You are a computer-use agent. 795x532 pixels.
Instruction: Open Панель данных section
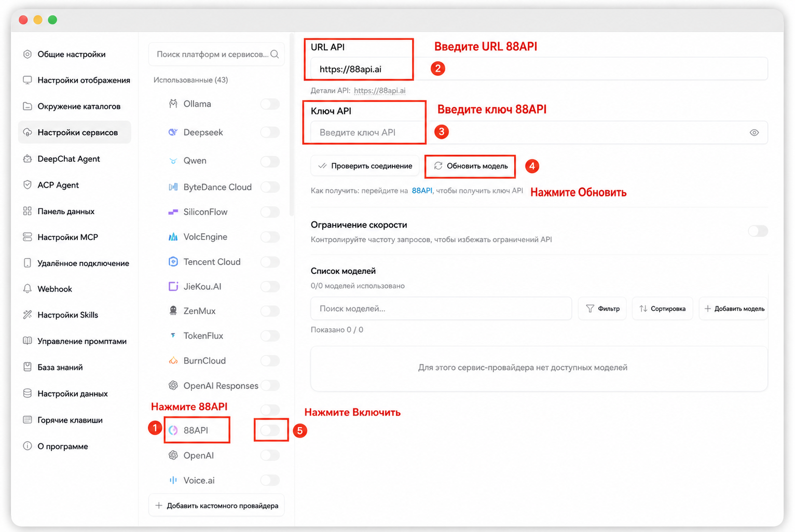point(75,211)
